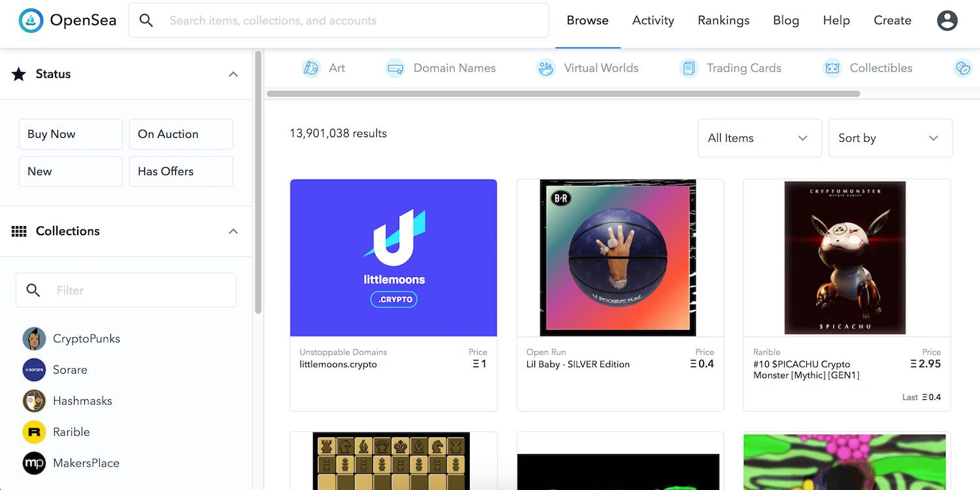Pick the Trading Cards category icon

point(689,68)
